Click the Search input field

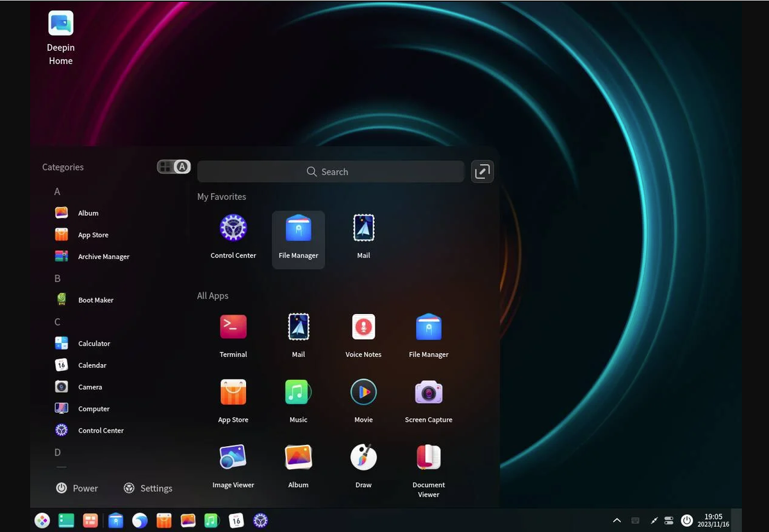331,171
